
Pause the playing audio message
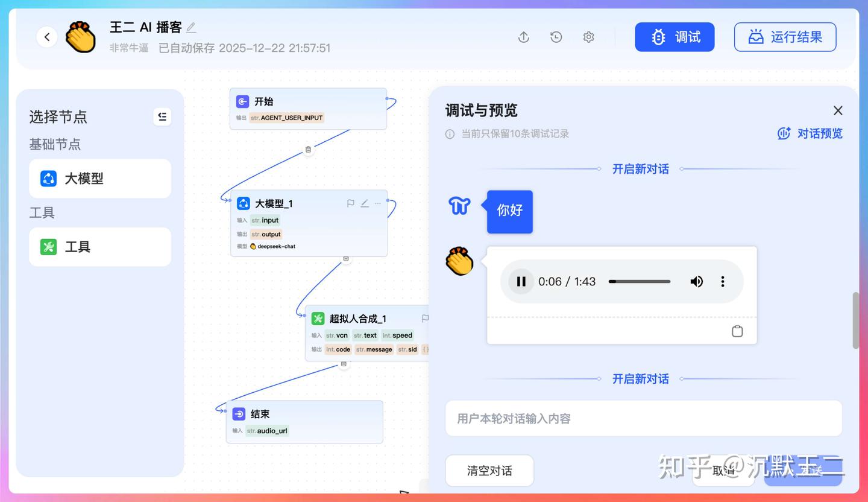pos(520,281)
